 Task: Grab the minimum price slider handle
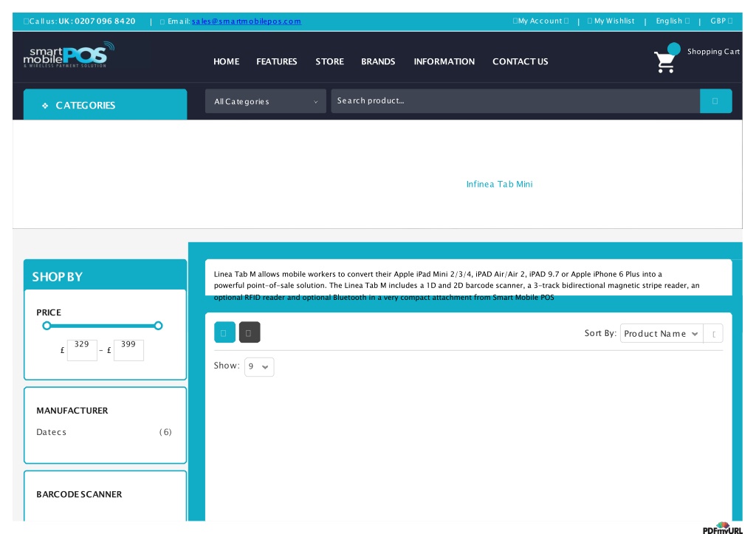coord(47,326)
